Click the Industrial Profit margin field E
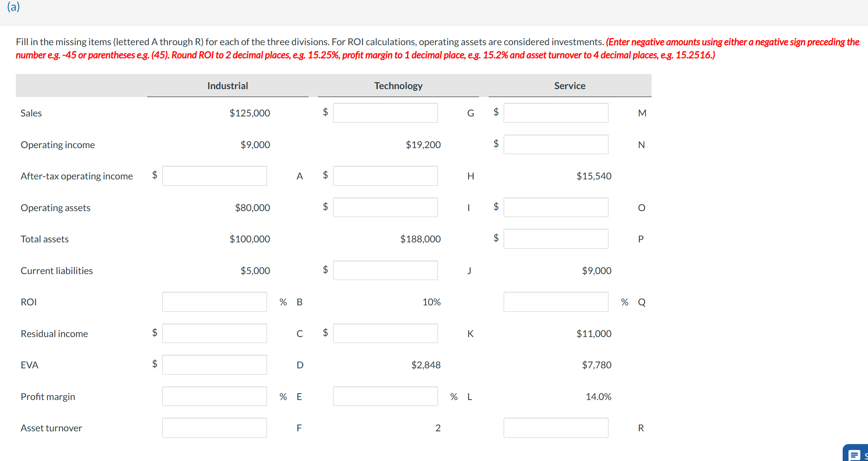Viewport: 868px width, 461px height. tap(214, 396)
